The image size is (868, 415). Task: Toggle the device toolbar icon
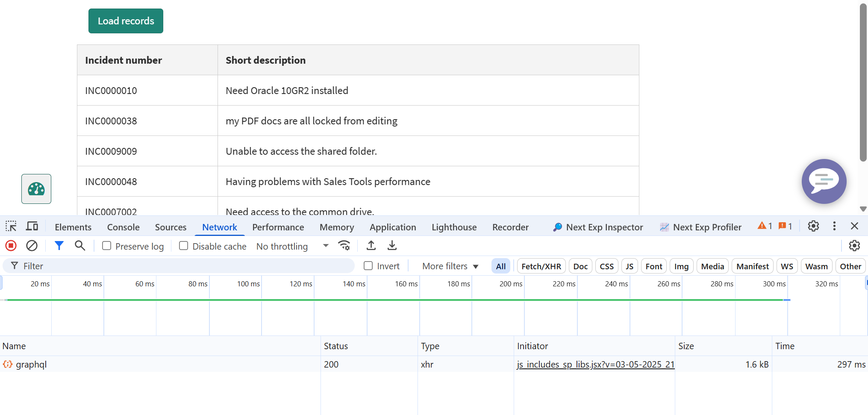[x=32, y=226]
